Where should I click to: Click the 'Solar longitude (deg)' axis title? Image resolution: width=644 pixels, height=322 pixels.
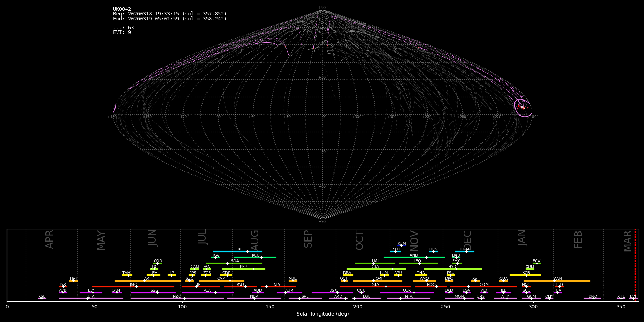pyautogui.click(x=323, y=314)
